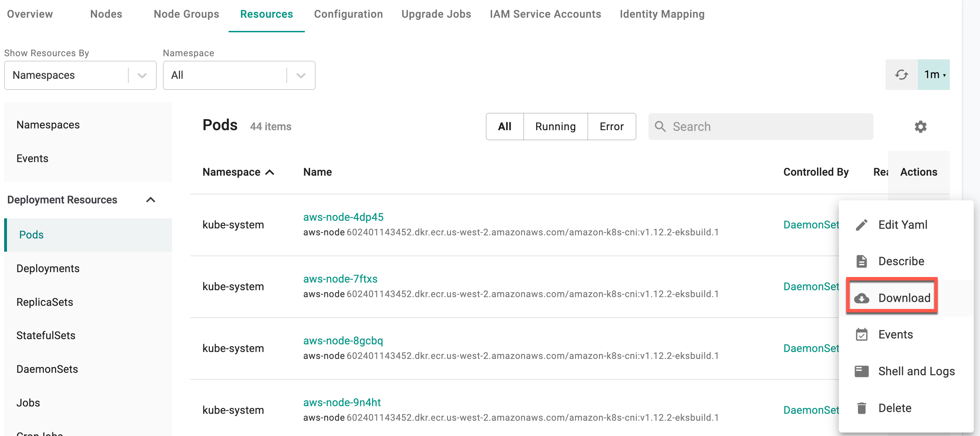The height and width of the screenshot is (436, 980).
Task: Click the calendar icon beside Events
Action: tap(861, 334)
